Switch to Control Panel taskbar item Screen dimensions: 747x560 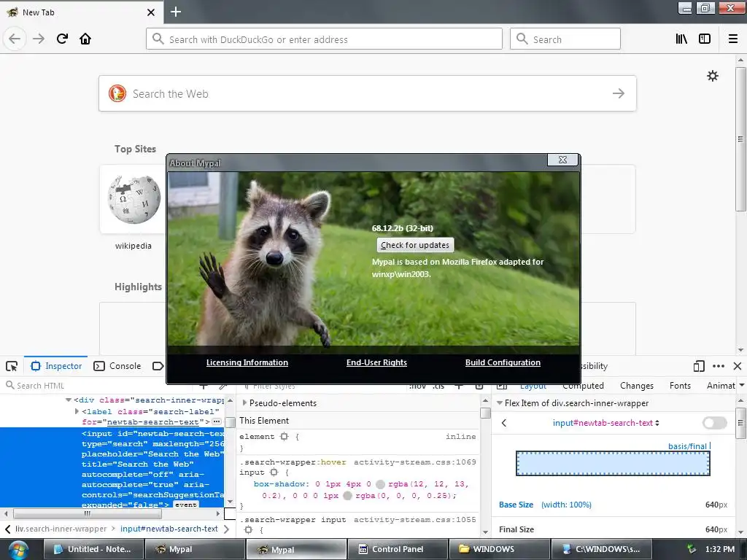[x=398, y=550]
